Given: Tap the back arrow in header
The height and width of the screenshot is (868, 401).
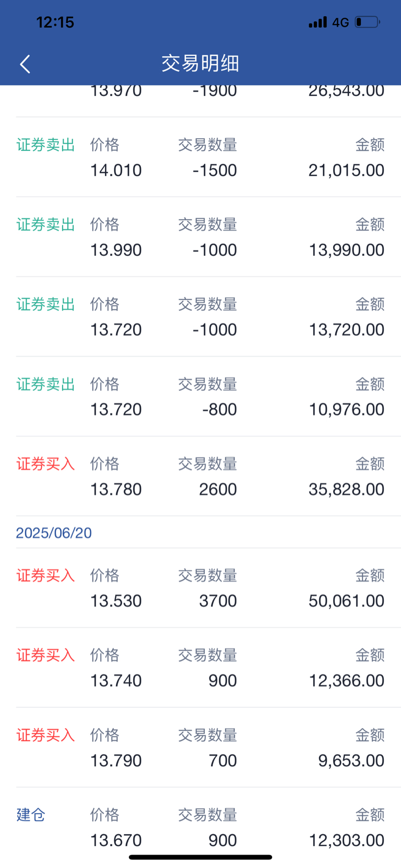Looking at the screenshot, I should [x=25, y=64].
